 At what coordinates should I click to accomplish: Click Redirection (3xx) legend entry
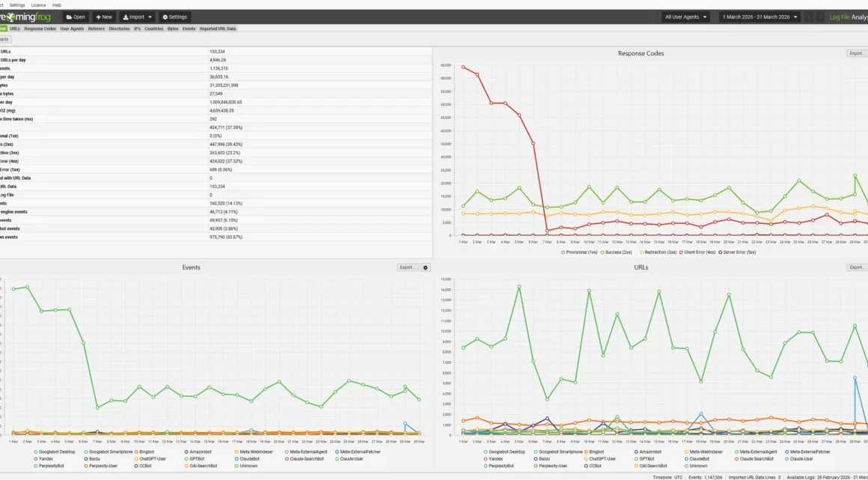coord(658,252)
